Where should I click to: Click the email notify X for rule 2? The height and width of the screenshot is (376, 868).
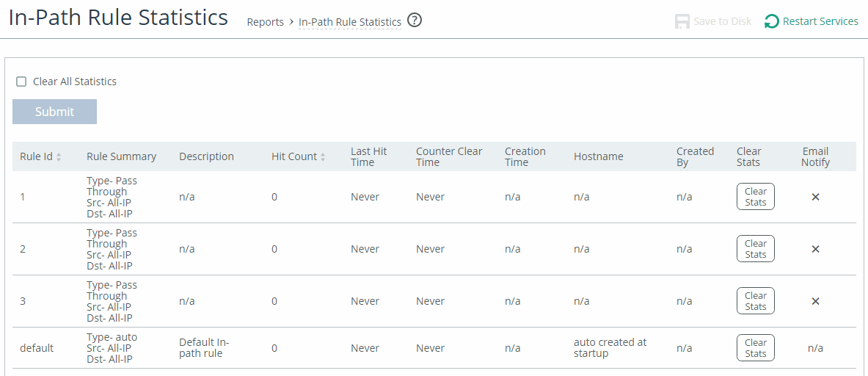pyautogui.click(x=815, y=249)
